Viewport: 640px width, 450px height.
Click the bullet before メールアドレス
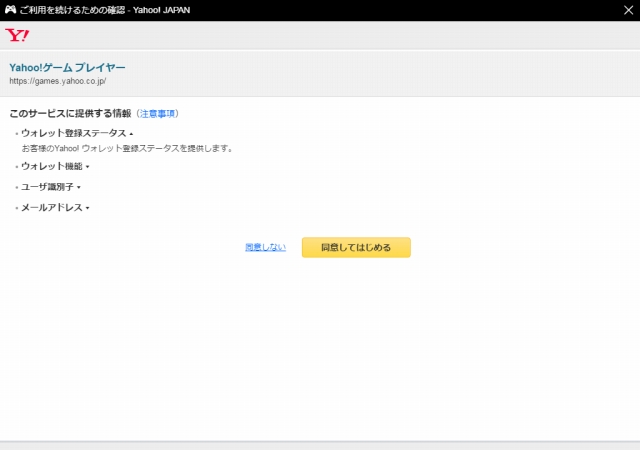tap(16, 209)
